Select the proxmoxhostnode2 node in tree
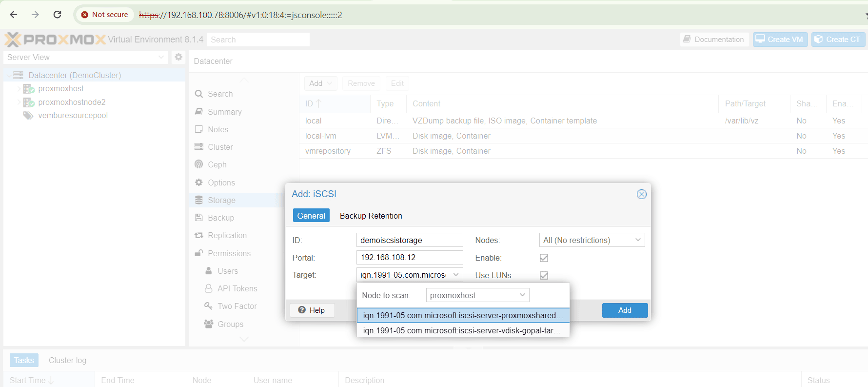868x387 pixels. tap(72, 102)
